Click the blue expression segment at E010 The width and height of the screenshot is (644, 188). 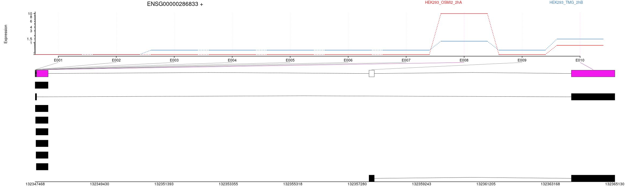coord(580,39)
